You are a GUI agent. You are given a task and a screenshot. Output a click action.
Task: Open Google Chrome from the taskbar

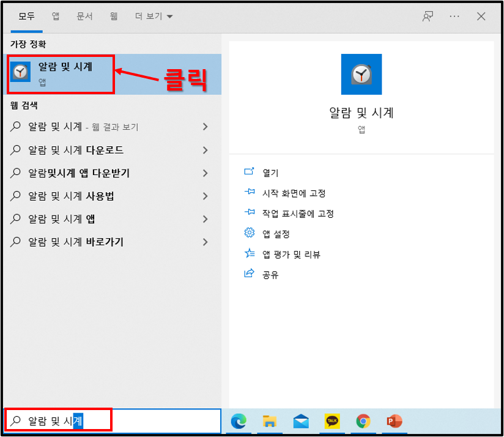(x=363, y=421)
